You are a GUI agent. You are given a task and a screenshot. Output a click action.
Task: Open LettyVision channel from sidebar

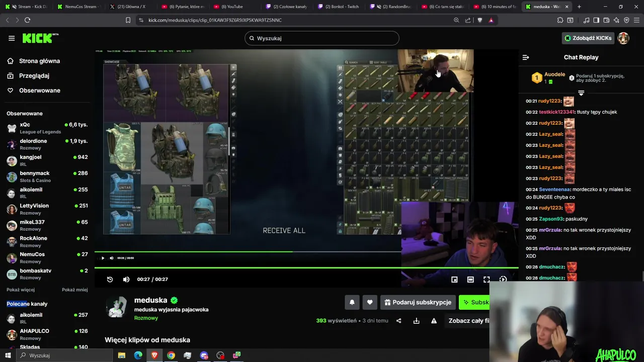point(47,209)
